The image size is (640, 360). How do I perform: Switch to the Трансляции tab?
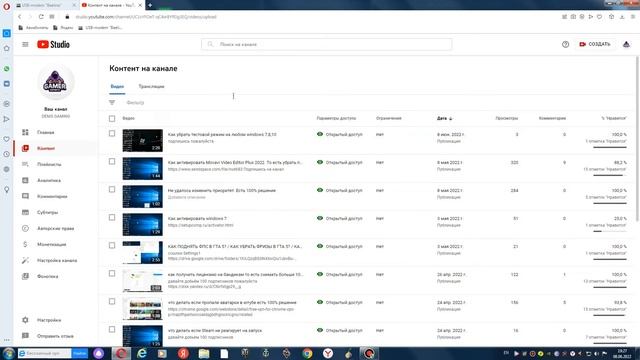click(x=151, y=87)
